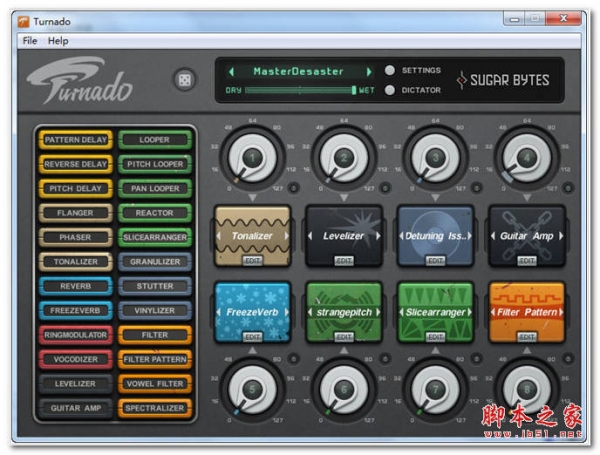This screenshot has height=455, width=600.
Task: Select Ringmodulator effect
Action: click(76, 335)
